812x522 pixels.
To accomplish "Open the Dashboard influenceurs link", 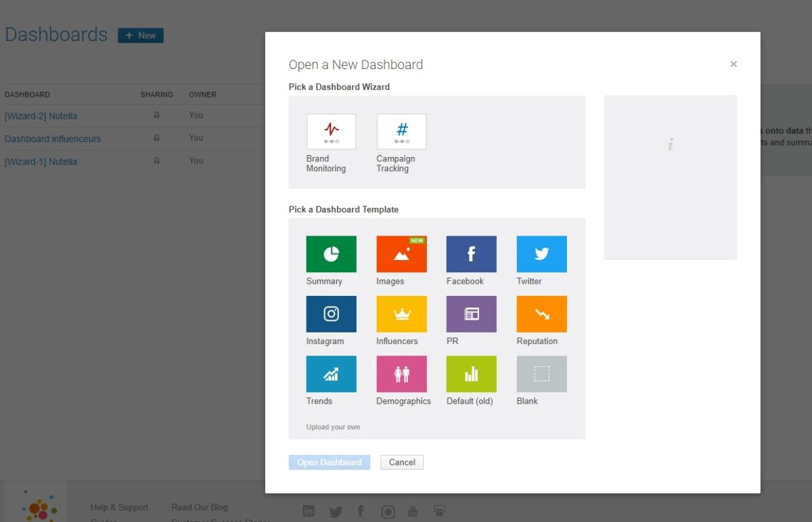I will (x=53, y=139).
